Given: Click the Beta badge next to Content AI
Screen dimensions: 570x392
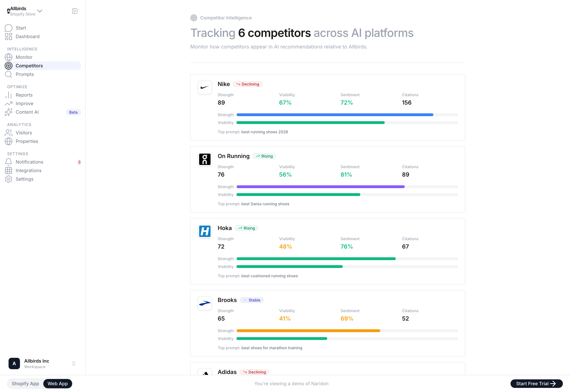Looking at the screenshot, I should point(73,112).
